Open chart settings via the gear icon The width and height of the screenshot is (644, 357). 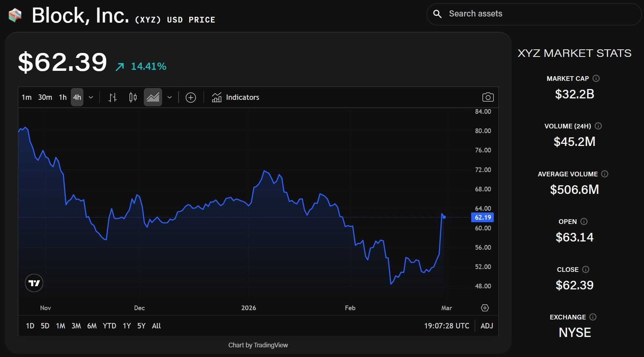pos(485,308)
